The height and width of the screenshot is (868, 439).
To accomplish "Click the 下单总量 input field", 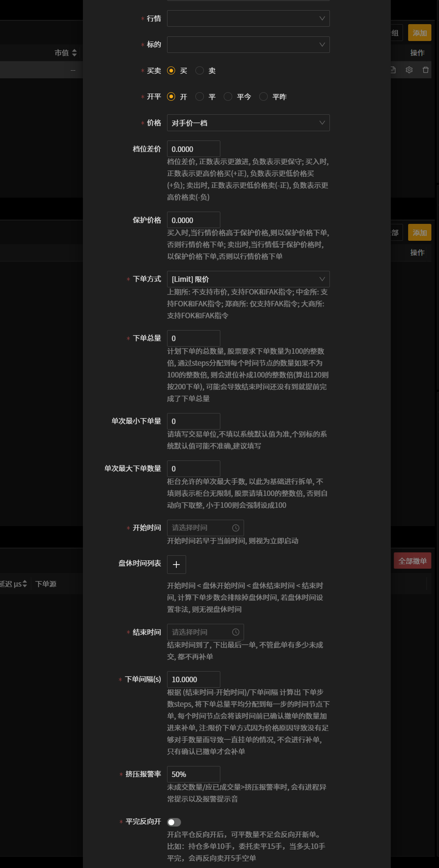I will coord(194,339).
